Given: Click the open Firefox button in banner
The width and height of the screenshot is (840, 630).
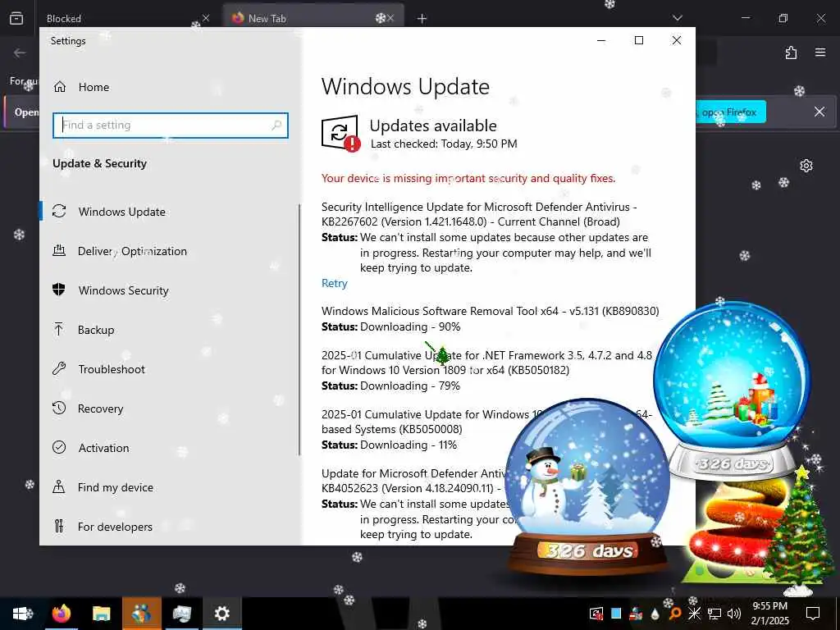Looking at the screenshot, I should click(x=730, y=112).
